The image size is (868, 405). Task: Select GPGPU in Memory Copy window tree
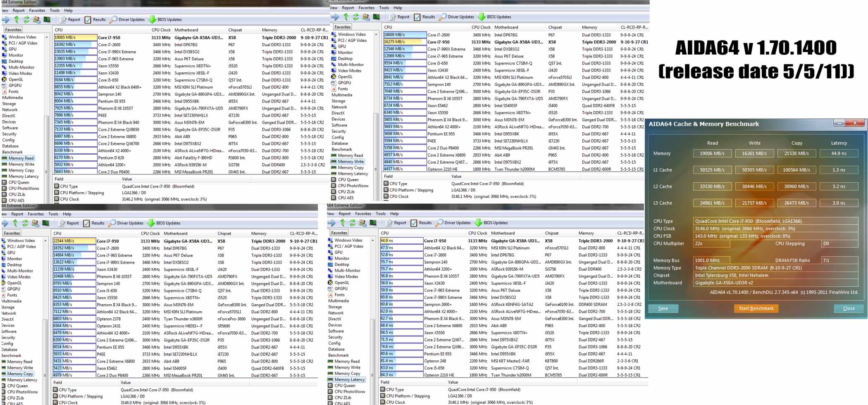click(x=14, y=289)
